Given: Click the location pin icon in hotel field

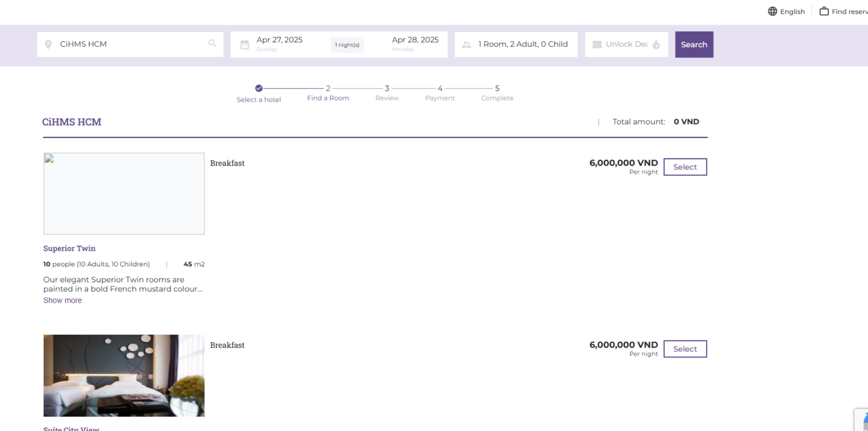Looking at the screenshot, I should coord(48,44).
